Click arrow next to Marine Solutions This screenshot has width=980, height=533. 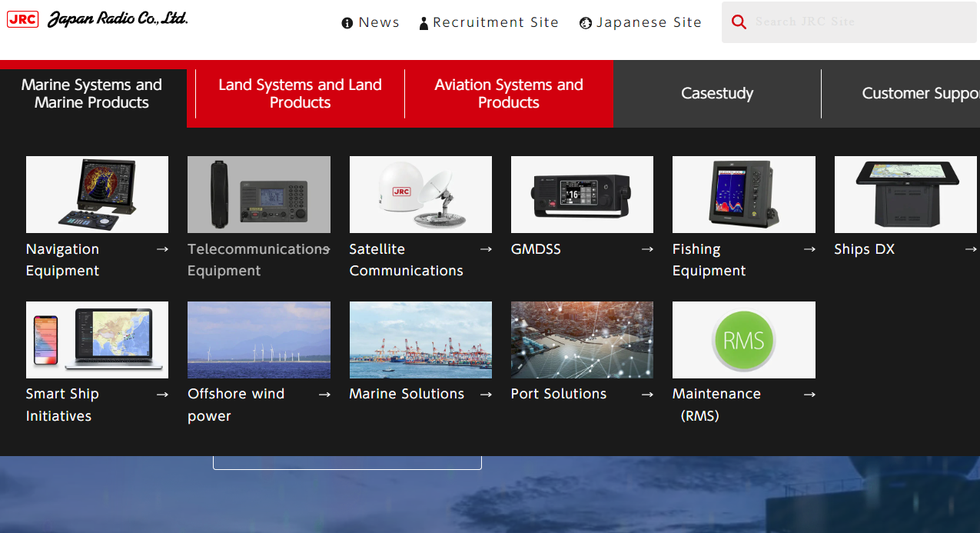486,395
